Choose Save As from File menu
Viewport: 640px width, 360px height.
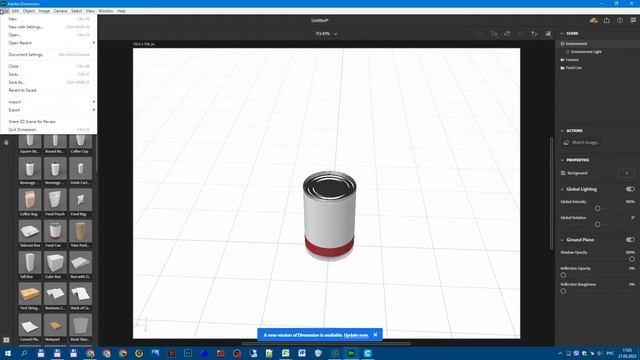pyautogui.click(x=49, y=82)
